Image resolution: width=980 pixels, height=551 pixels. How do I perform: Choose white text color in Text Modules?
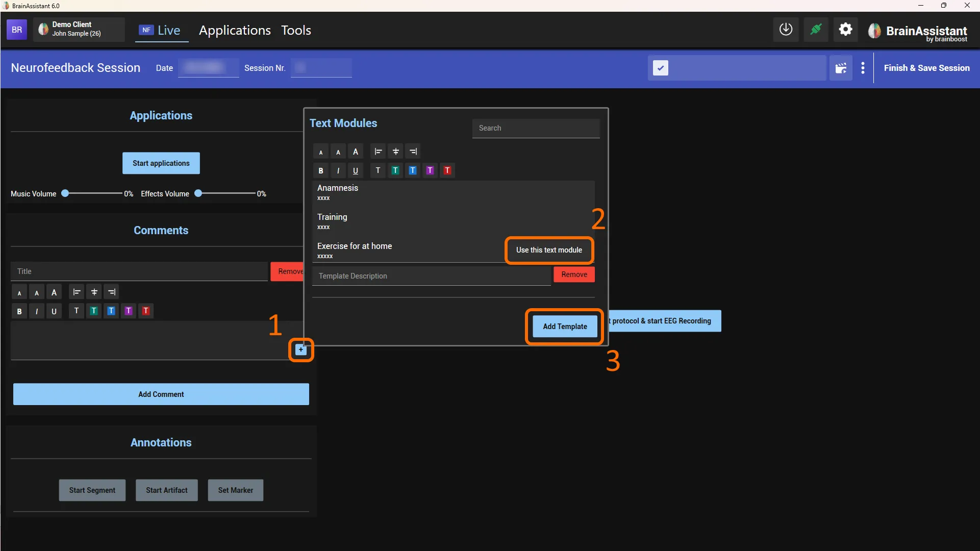(x=378, y=170)
